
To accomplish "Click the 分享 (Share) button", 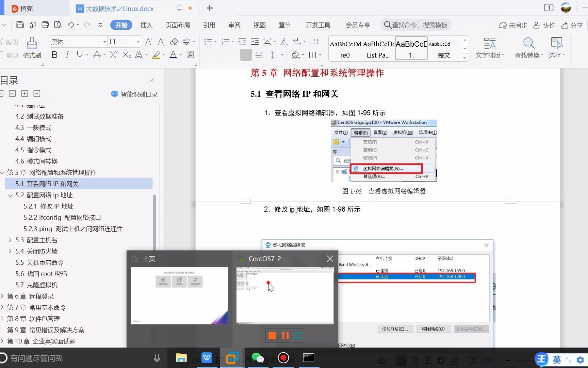I will point(572,25).
